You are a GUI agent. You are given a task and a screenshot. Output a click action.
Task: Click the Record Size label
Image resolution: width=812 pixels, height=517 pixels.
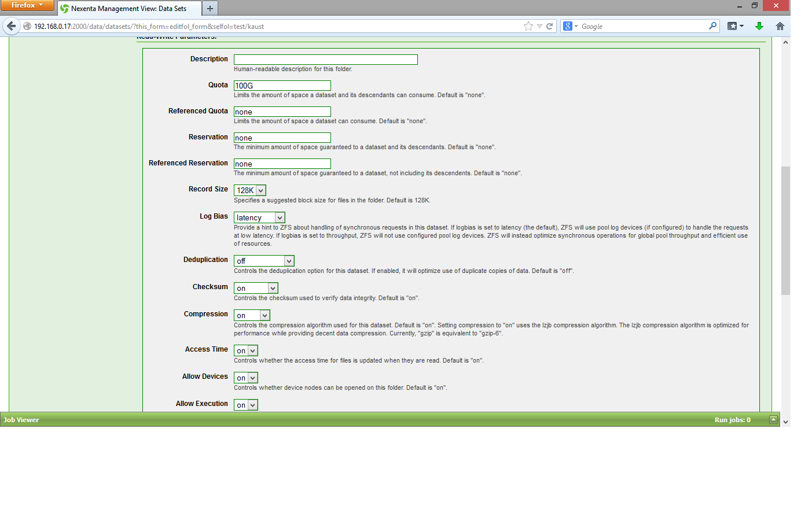[x=208, y=189]
